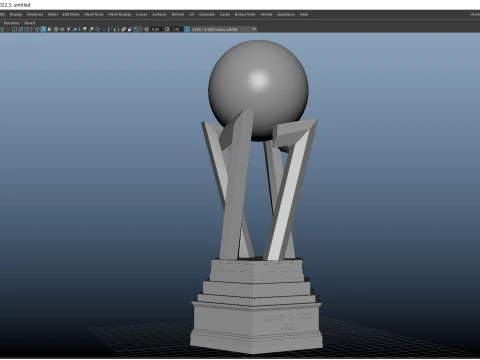Toggle use all lights icon
This screenshot has height=360, width=480.
coord(68,29)
